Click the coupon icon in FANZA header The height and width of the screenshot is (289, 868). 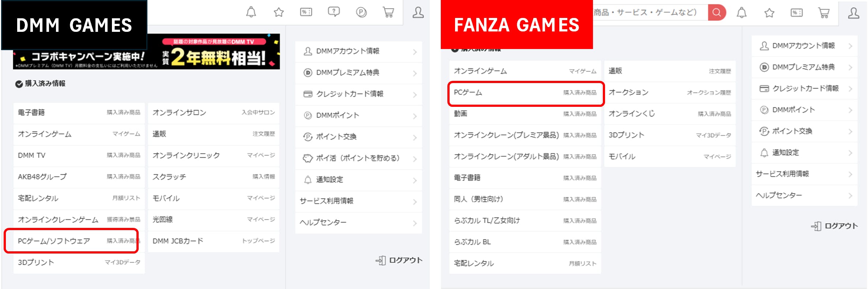tap(796, 13)
